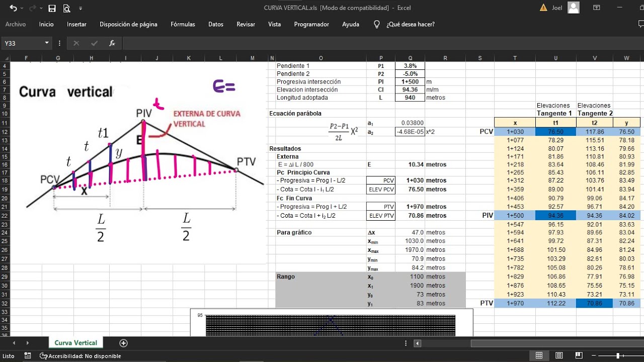644x362 pixels.
Task: Open the Fórmulas ribbon tab
Action: [x=183, y=24]
